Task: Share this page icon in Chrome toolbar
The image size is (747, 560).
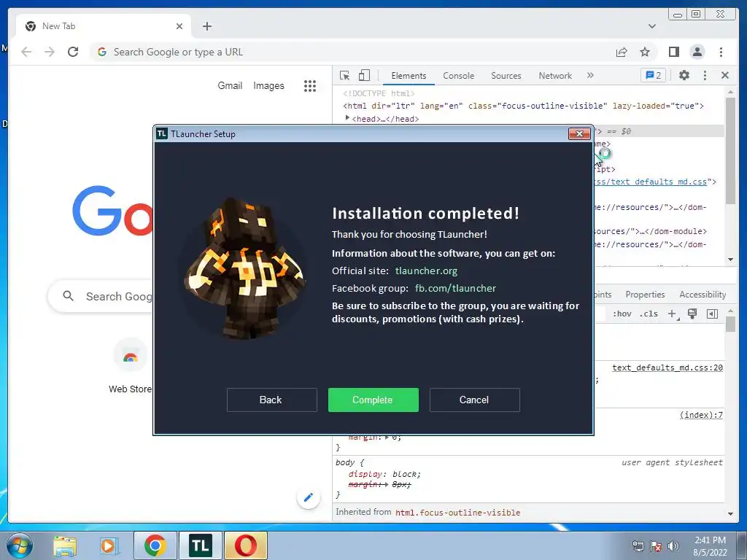Action: 622,52
